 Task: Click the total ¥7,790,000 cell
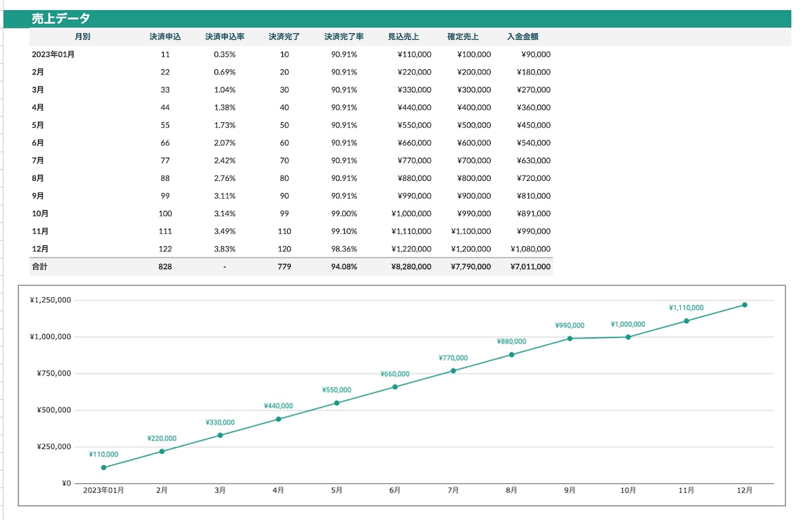[x=471, y=267]
